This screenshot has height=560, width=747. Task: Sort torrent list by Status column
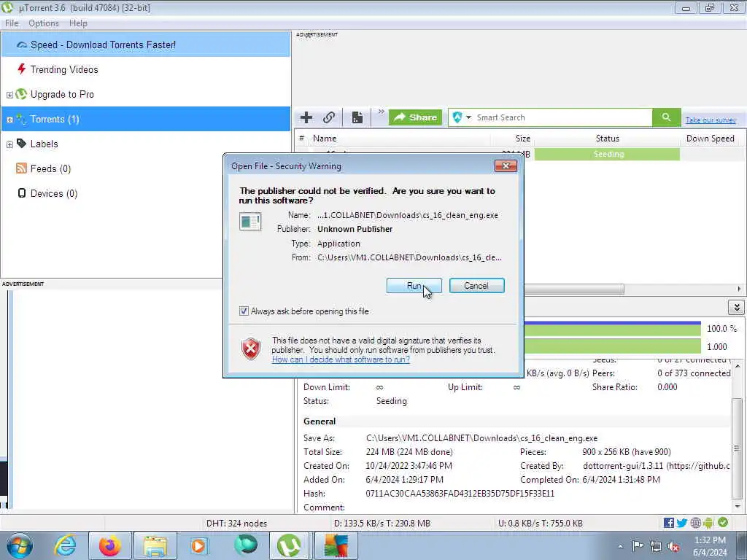click(x=608, y=139)
